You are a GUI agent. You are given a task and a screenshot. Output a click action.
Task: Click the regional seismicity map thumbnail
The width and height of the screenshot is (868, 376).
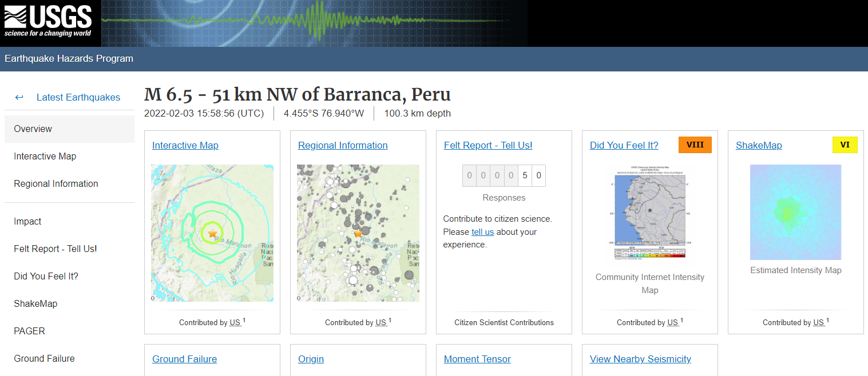(358, 233)
